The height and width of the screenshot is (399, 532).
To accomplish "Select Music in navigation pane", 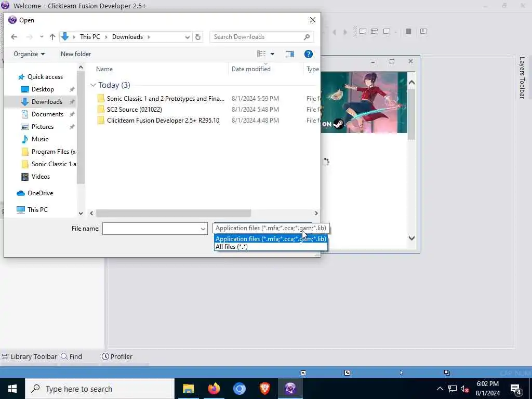I will pyautogui.click(x=39, y=139).
